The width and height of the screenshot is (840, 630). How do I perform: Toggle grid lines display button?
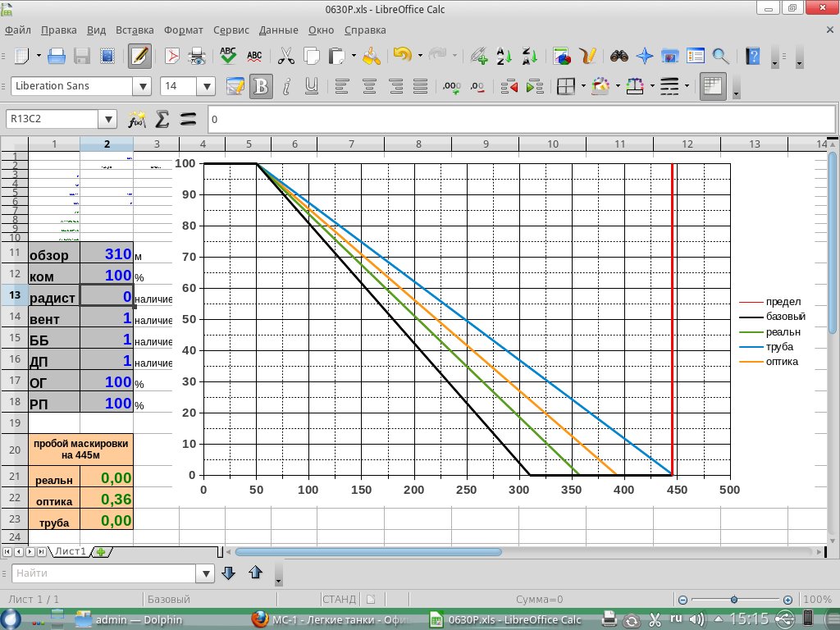712,86
